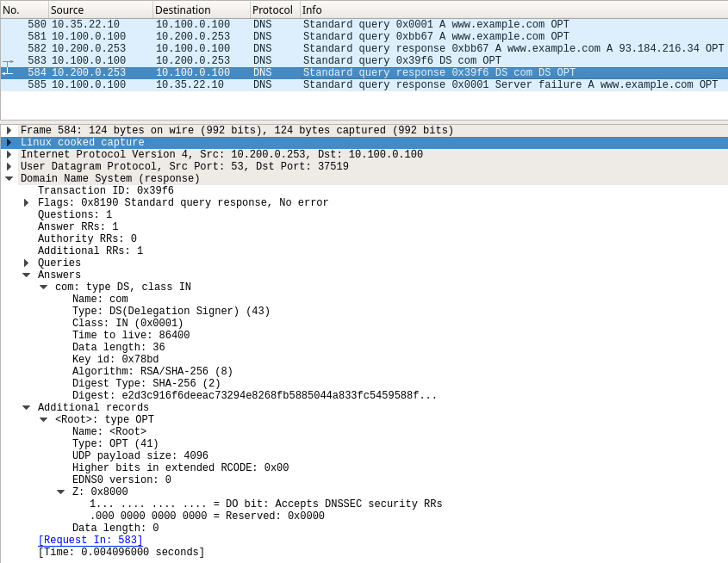Image resolution: width=728 pixels, height=563 pixels.
Task: Expand the Linux cooked capture section
Action: (9, 143)
